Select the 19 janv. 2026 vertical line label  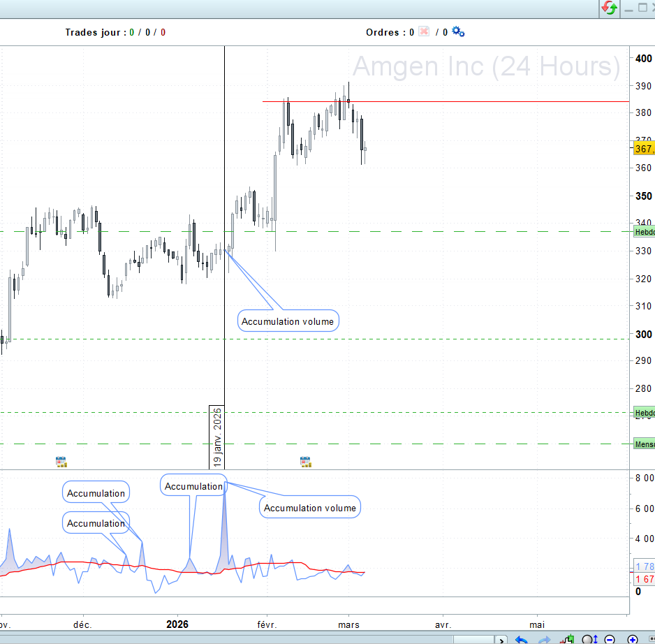216,437
